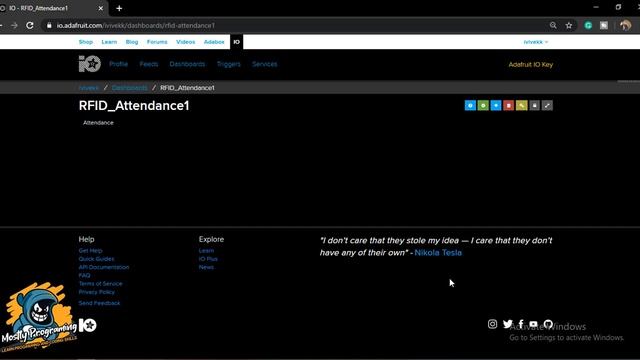Click the Send Feedback link
This screenshot has width=640, height=360.
tap(100, 303)
